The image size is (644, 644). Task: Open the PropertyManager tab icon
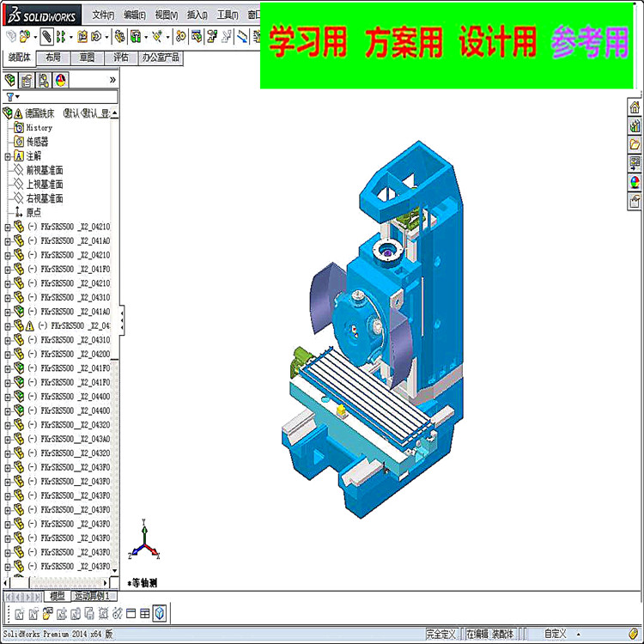(x=27, y=80)
